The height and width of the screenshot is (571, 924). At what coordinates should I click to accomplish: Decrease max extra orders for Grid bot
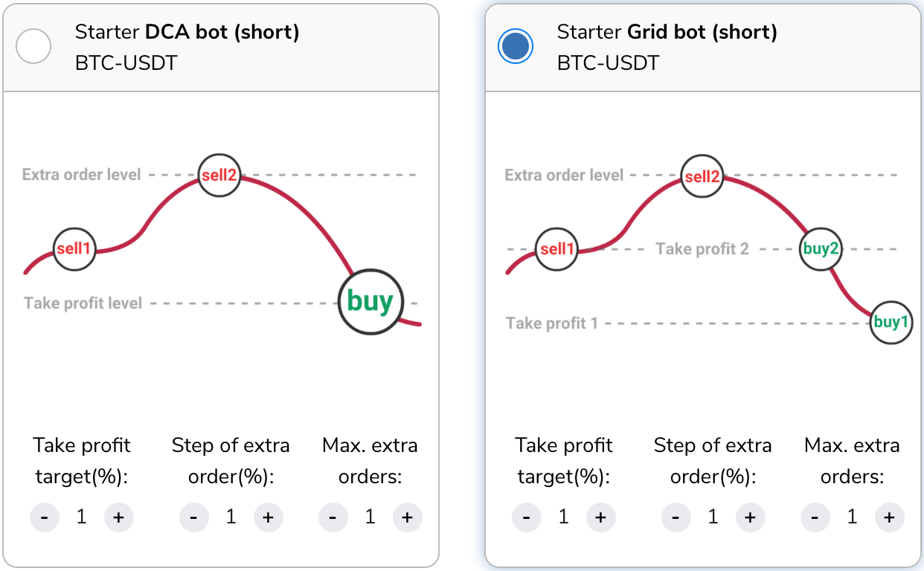pyautogui.click(x=815, y=517)
